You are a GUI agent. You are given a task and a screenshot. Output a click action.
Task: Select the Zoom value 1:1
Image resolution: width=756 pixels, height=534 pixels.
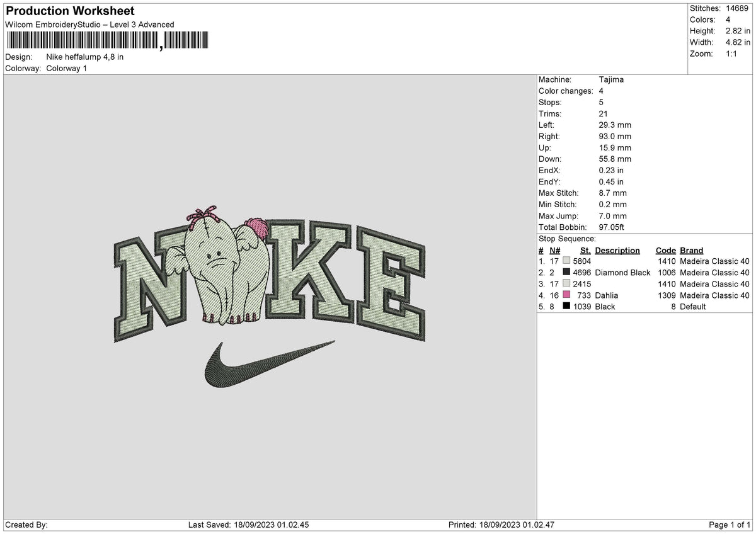[x=732, y=54]
